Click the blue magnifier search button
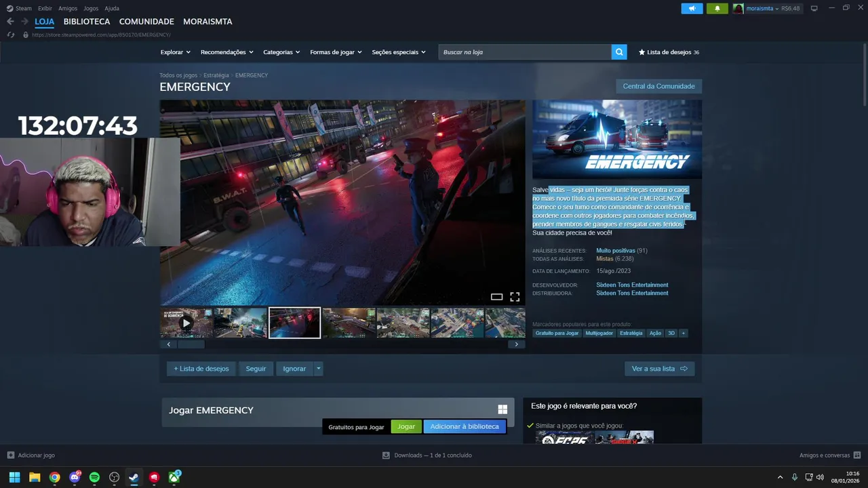 (618, 52)
